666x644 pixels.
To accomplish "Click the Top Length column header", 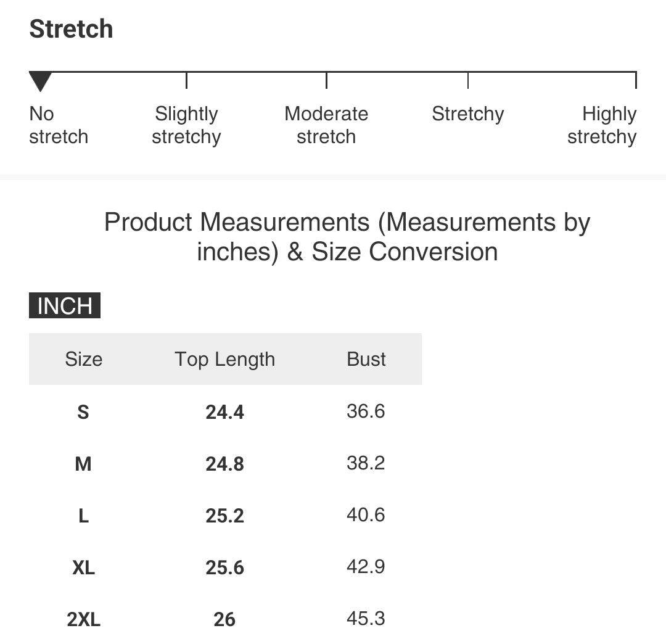I will point(224,360).
